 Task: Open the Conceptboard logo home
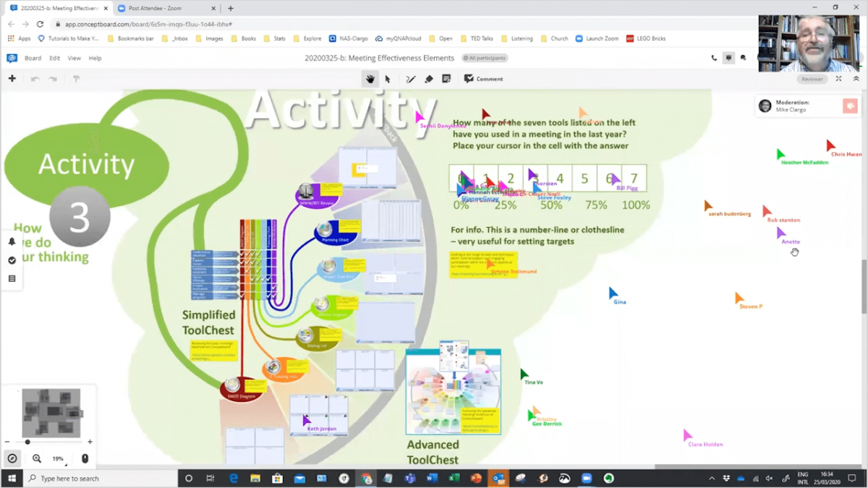[12, 58]
